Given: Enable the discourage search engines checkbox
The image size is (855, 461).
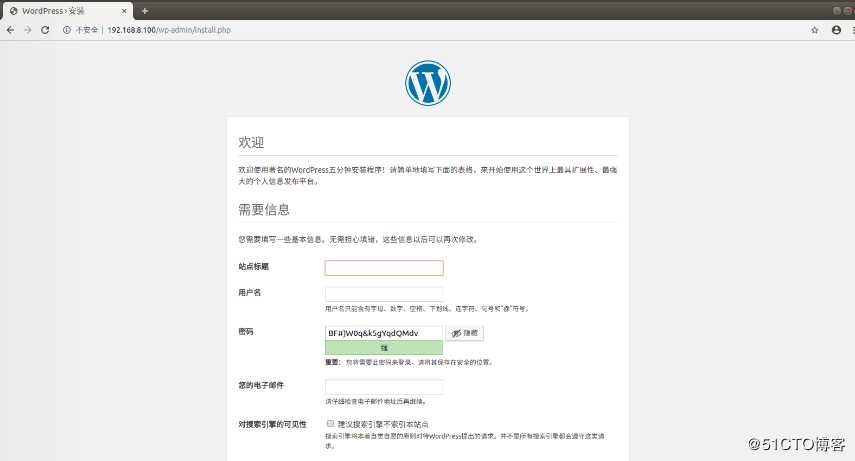Looking at the screenshot, I should (x=330, y=423).
